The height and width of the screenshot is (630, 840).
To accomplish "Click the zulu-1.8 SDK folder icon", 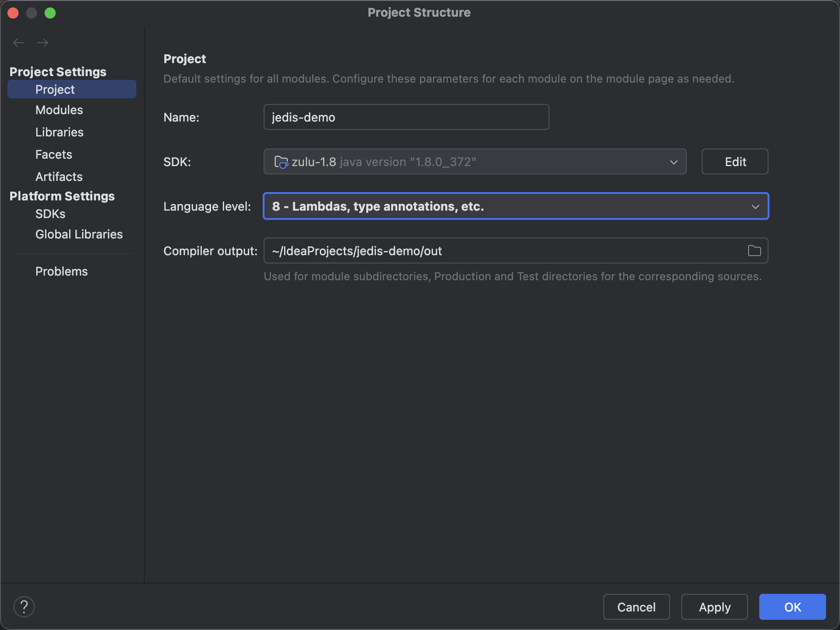I will tap(281, 162).
